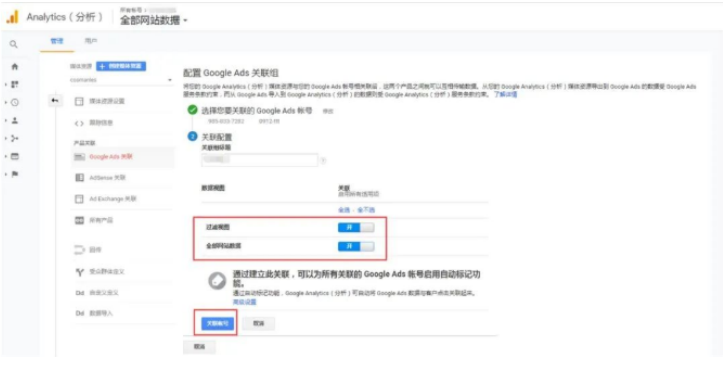Go to Home via house icon

pos(15,67)
